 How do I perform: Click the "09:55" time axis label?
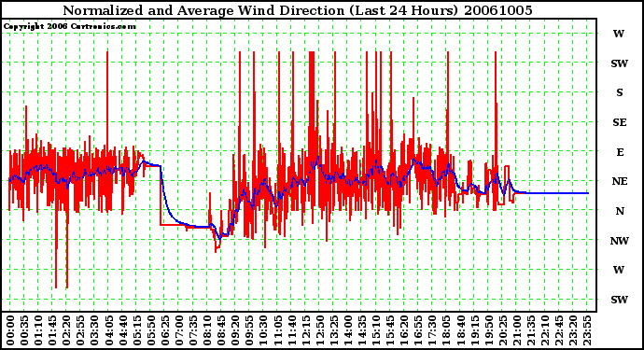[x=249, y=330]
